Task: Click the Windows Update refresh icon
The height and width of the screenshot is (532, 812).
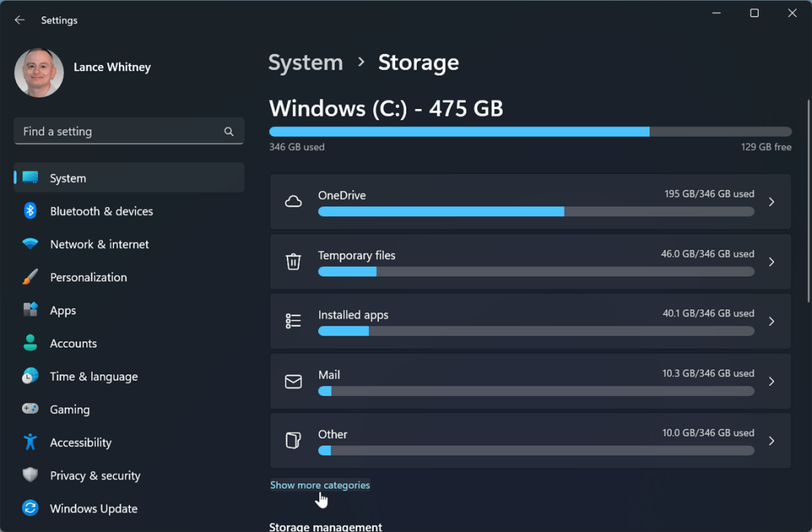Action: click(30, 508)
